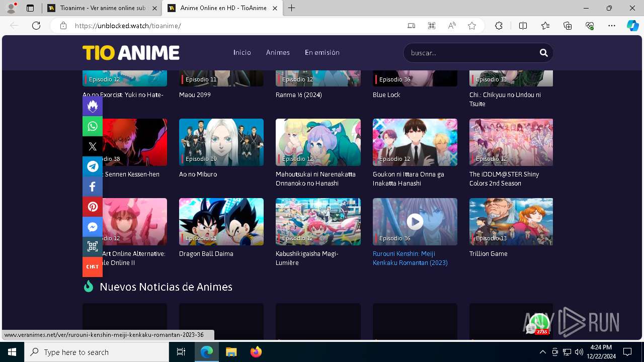The image size is (644, 362).
Task: Click the browser address bar URL
Action: coord(128,26)
